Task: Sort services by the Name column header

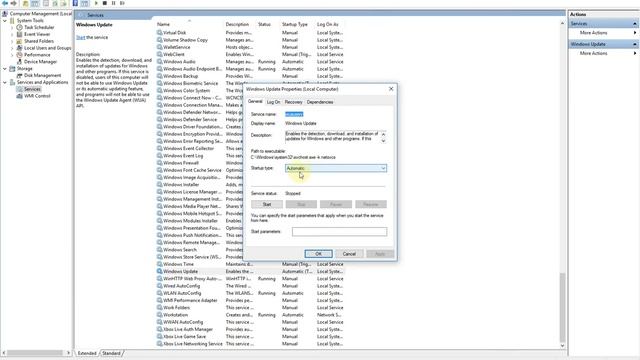Action: [x=189, y=24]
